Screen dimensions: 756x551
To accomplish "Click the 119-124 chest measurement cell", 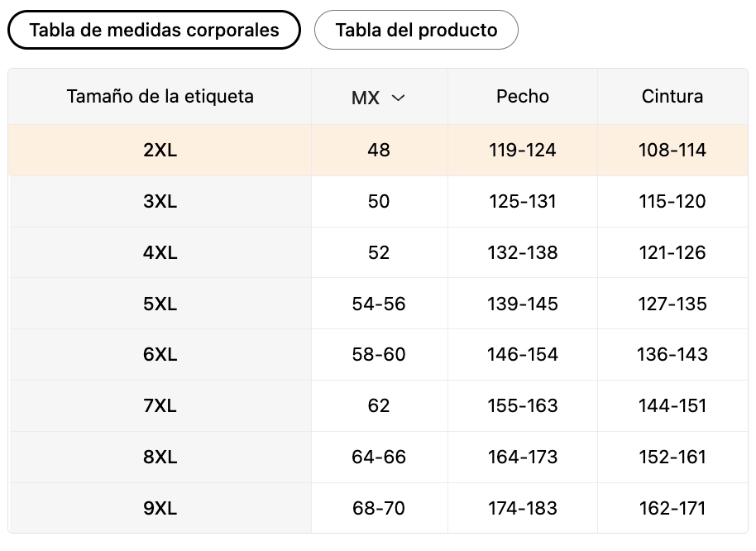I will point(523,151).
